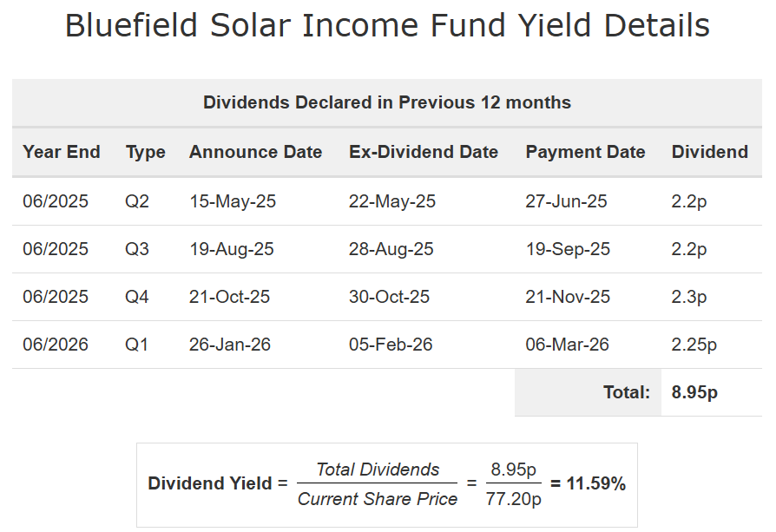Click the Current Share Price formula text

(378, 499)
